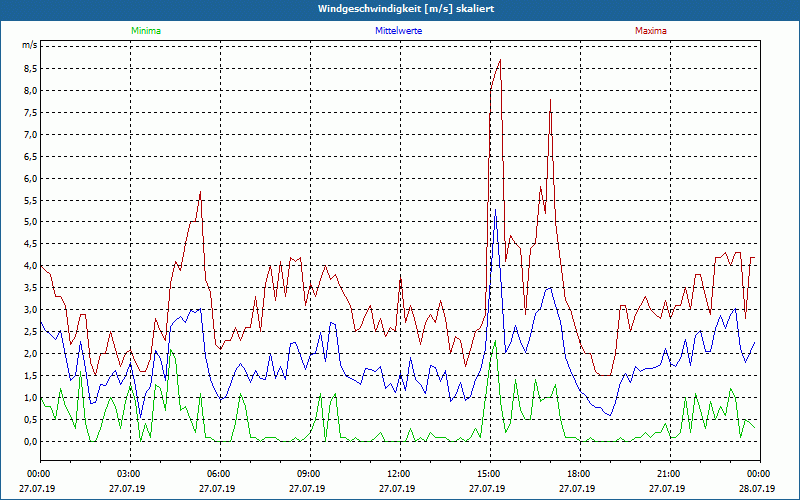Click the 4,5 y-axis value
The height and width of the screenshot is (500, 800).
coord(30,244)
